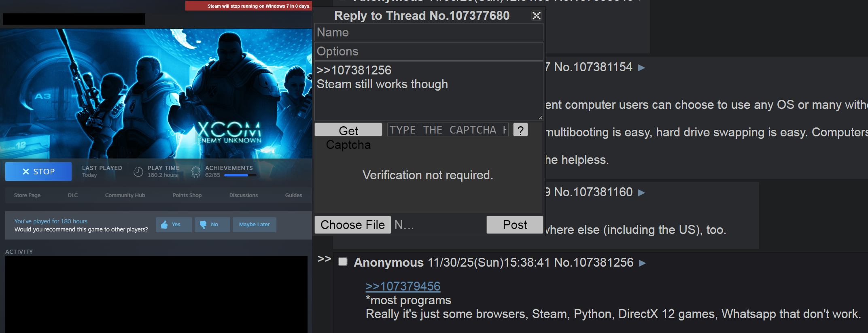Close the Reply to Thread dialog
This screenshot has height=333, width=868.
point(537,16)
